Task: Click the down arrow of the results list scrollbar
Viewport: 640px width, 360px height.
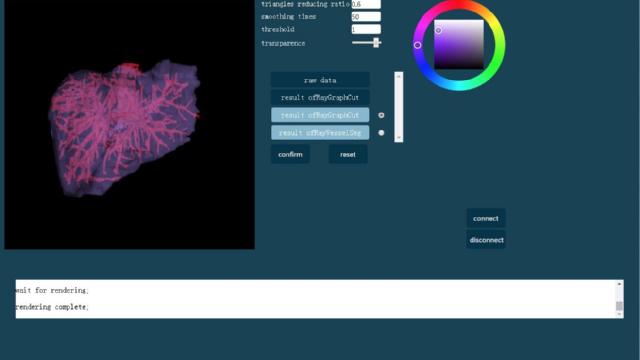Action: click(x=399, y=138)
